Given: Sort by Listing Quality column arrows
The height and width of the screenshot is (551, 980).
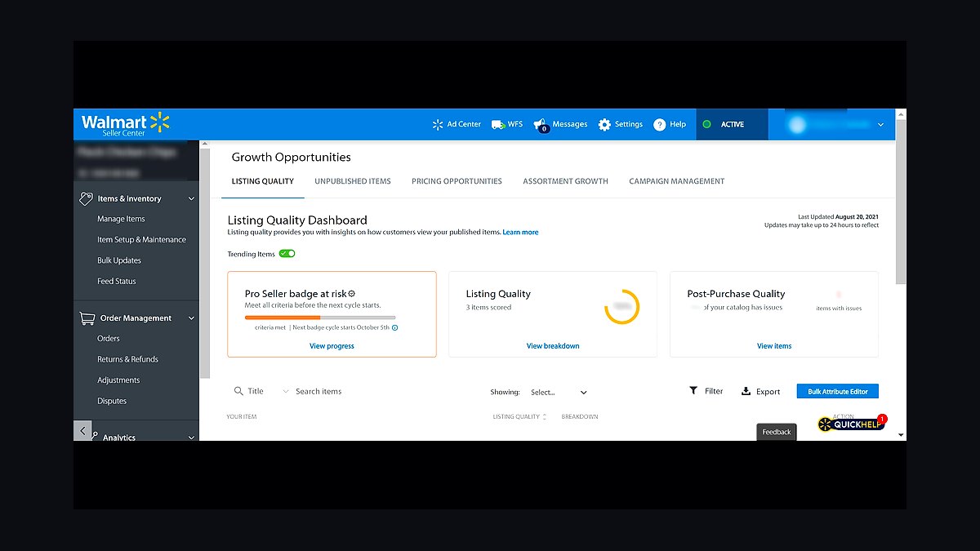Looking at the screenshot, I should pyautogui.click(x=545, y=417).
